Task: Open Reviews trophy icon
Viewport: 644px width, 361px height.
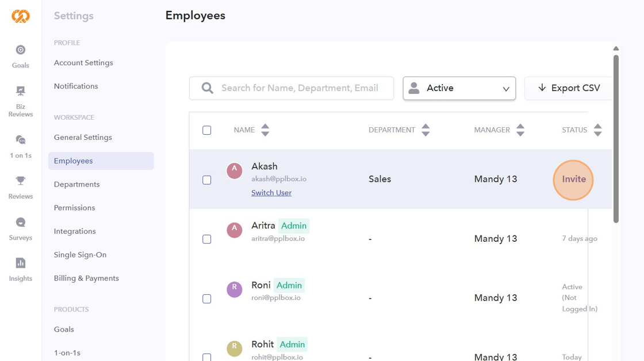Action: click(21, 181)
